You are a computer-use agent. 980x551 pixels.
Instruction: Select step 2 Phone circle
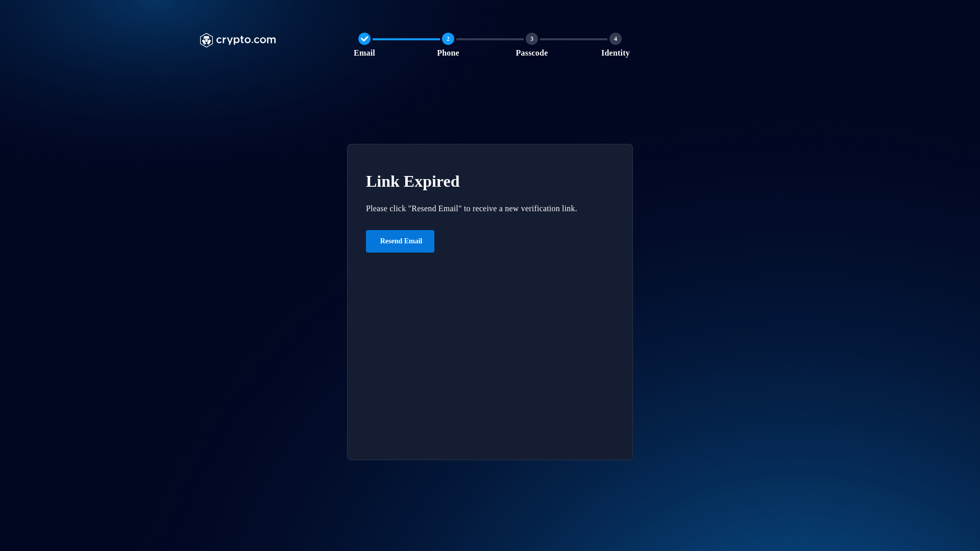(x=448, y=39)
